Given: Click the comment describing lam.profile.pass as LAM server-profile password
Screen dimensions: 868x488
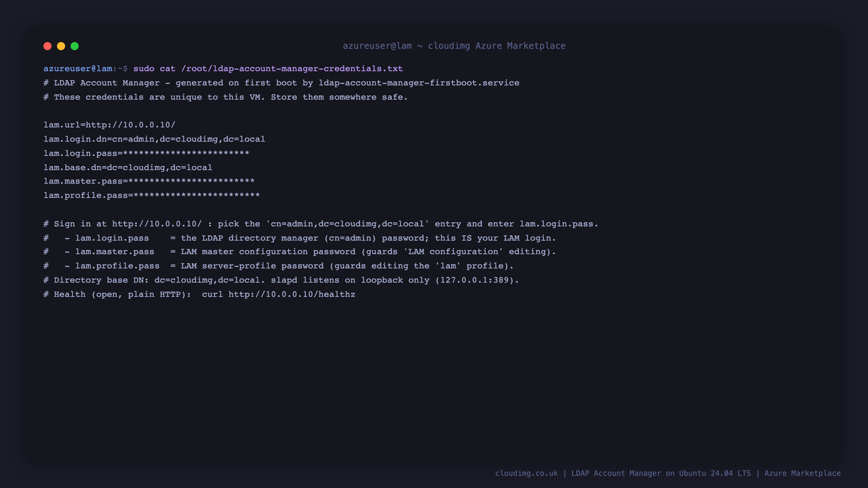Looking at the screenshot, I should 279,266.
